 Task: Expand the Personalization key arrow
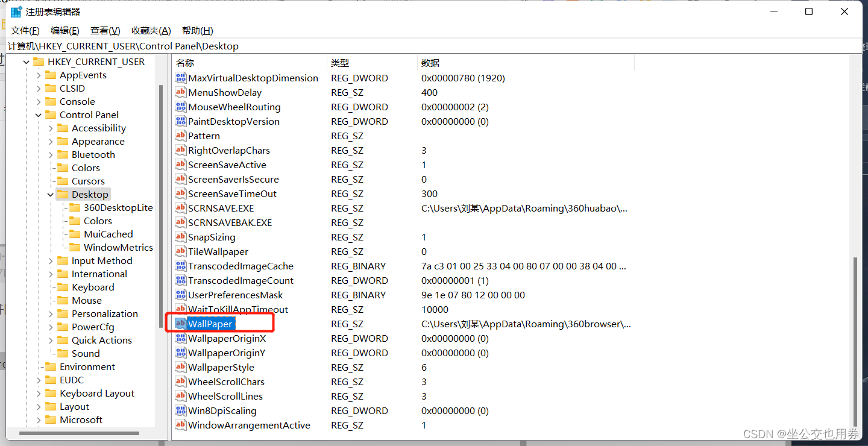point(51,313)
